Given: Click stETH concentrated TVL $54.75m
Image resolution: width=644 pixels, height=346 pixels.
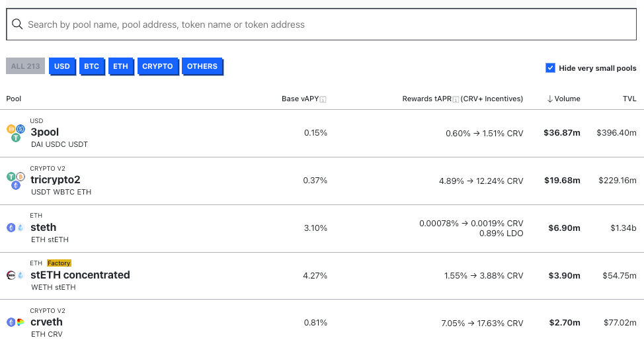Looking at the screenshot, I should [x=620, y=276].
